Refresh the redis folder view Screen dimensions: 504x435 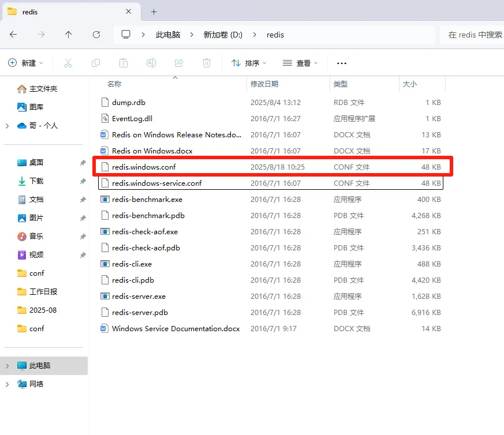pos(96,35)
